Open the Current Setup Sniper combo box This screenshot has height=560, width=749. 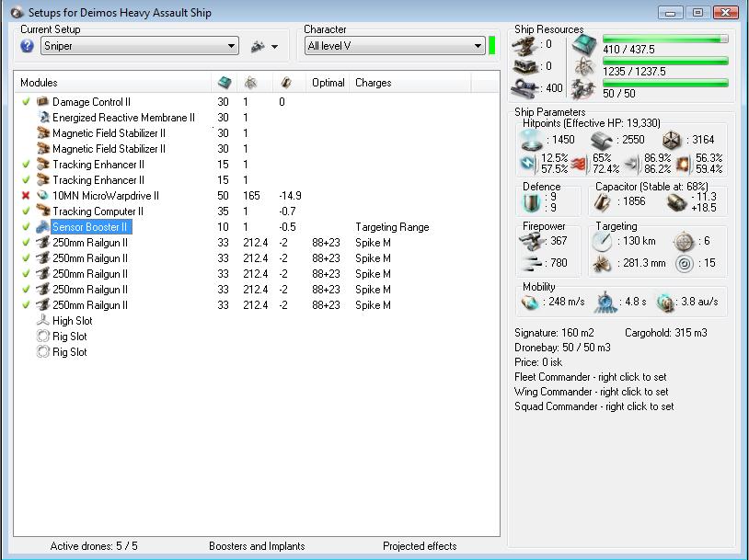click(x=140, y=46)
